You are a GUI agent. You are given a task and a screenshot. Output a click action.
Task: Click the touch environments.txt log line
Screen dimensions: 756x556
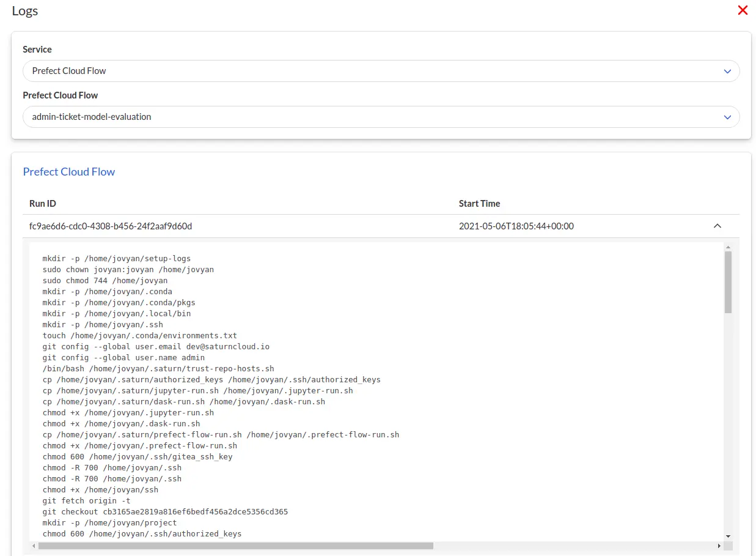[139, 336]
